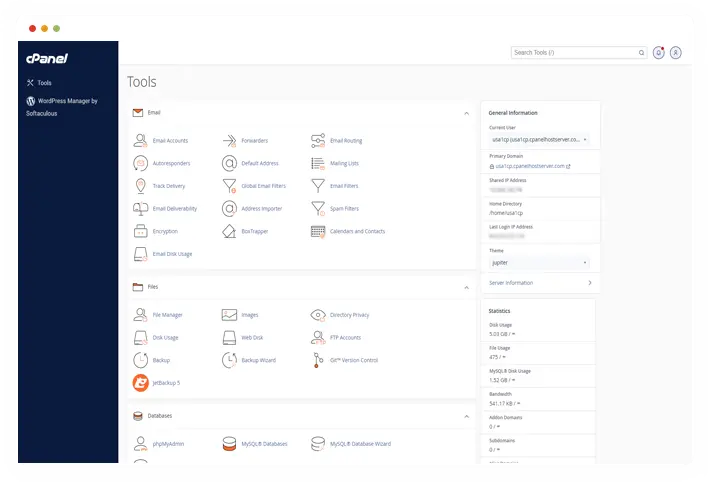Open the Theme jupiter dropdown
Image resolution: width=710 pixels, height=491 pixels.
coord(539,263)
